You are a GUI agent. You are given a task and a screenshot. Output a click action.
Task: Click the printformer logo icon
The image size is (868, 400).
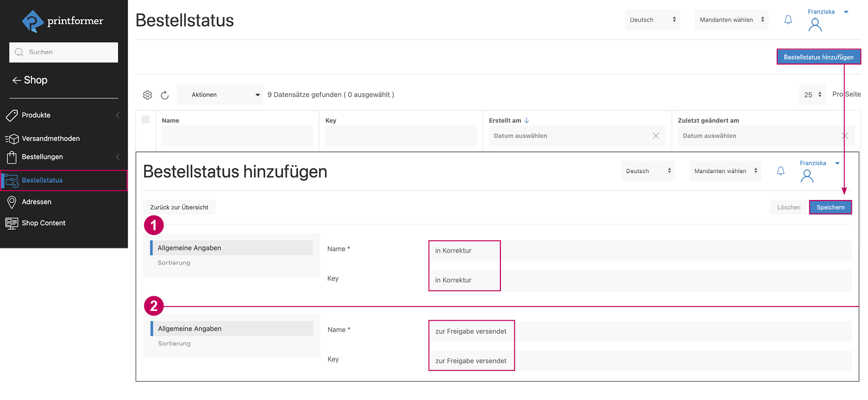pyautogui.click(x=32, y=21)
